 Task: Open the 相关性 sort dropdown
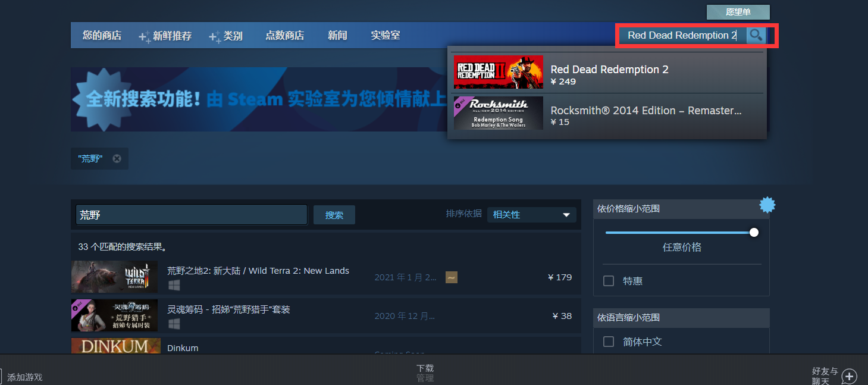point(532,215)
